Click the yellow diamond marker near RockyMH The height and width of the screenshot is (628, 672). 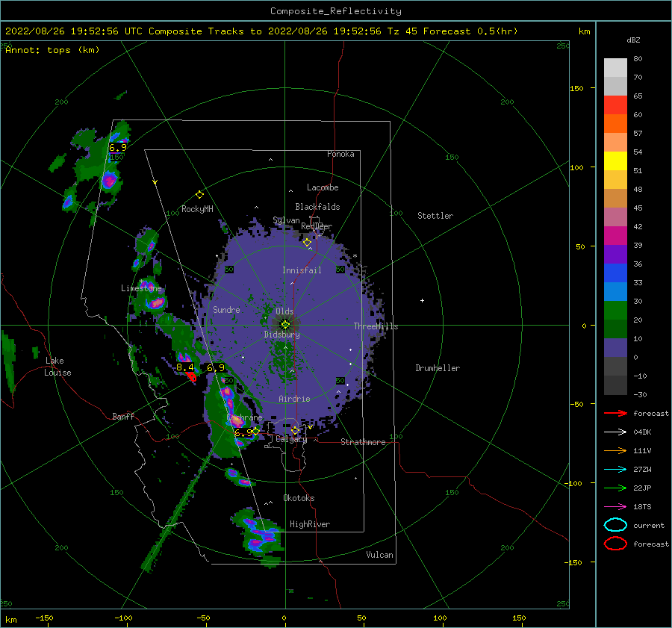[x=199, y=195]
